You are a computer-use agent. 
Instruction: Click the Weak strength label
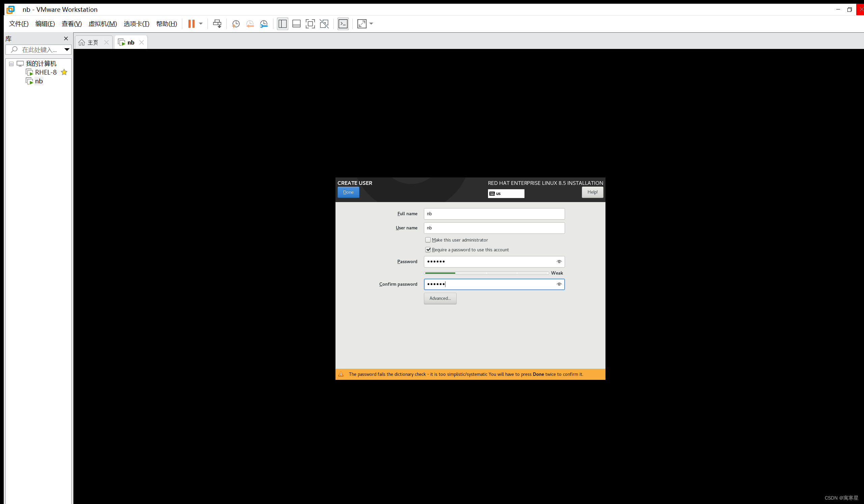coord(557,273)
